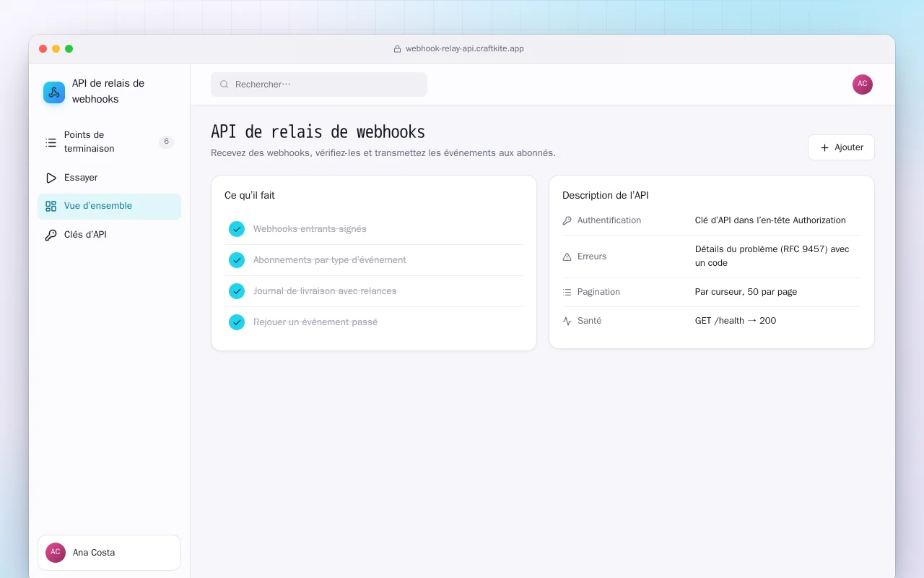Click the value Par curseur, 50 par page
Image resolution: width=924 pixels, height=578 pixels.
(746, 292)
